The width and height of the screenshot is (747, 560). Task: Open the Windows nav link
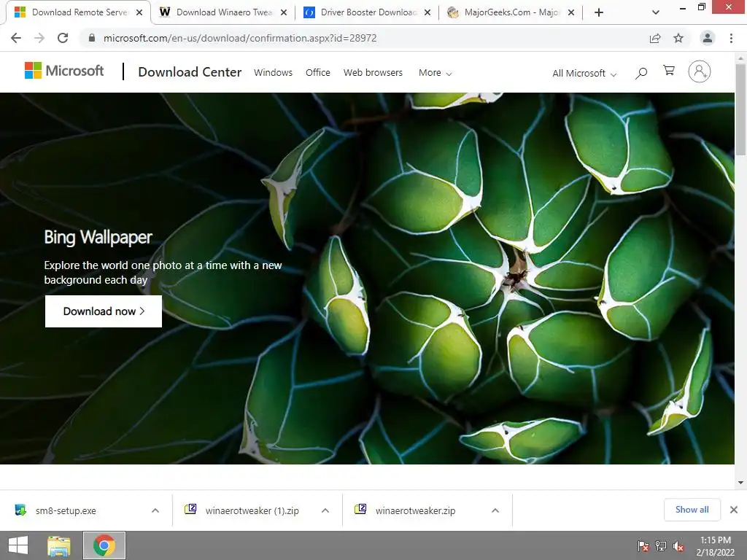[273, 72]
